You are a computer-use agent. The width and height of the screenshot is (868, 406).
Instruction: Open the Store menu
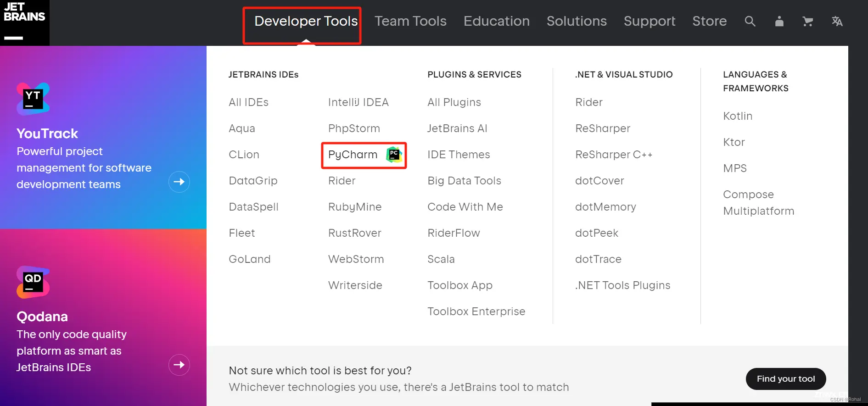(710, 21)
